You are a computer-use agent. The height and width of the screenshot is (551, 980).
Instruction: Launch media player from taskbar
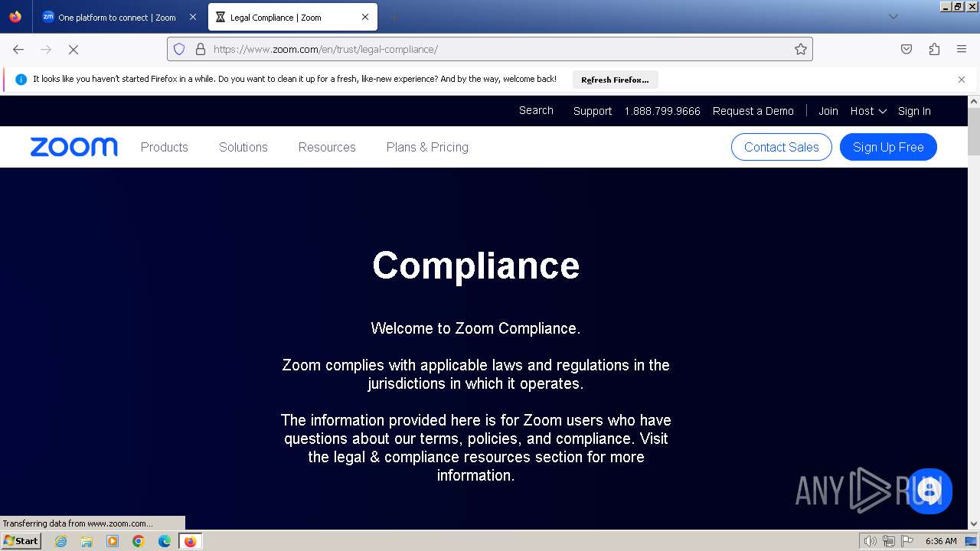click(113, 541)
